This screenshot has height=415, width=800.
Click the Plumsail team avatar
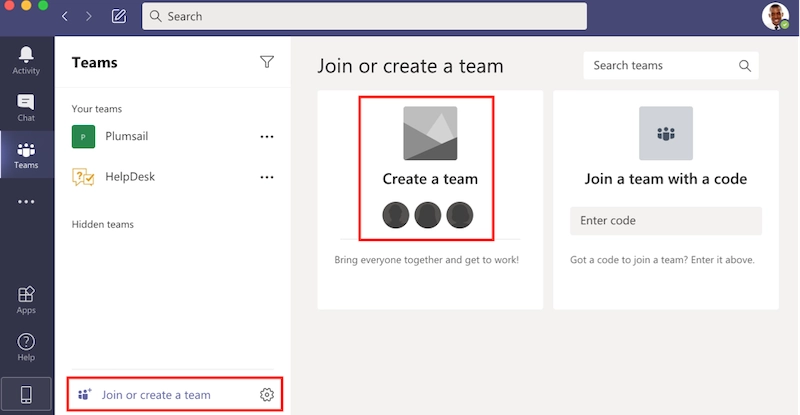(83, 136)
